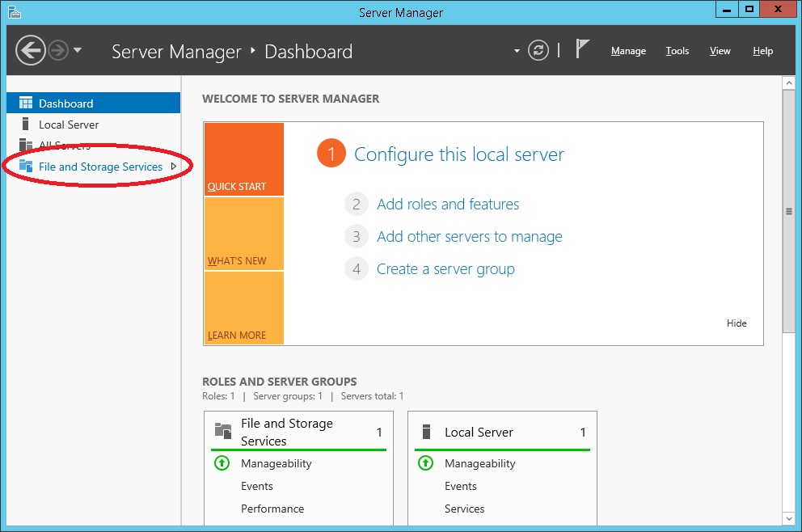The image size is (802, 532).
Task: Click the vertical scrollbar thumb
Action: pyautogui.click(x=789, y=210)
